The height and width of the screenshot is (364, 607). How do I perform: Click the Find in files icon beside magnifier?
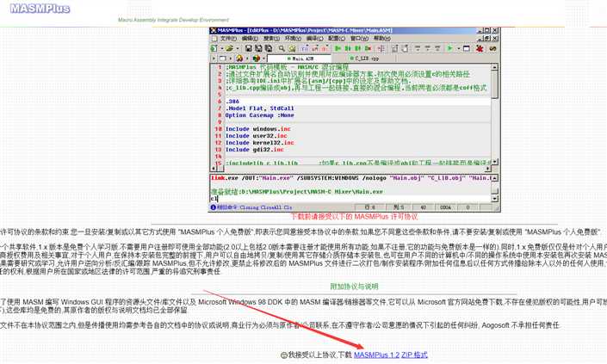pos(292,48)
